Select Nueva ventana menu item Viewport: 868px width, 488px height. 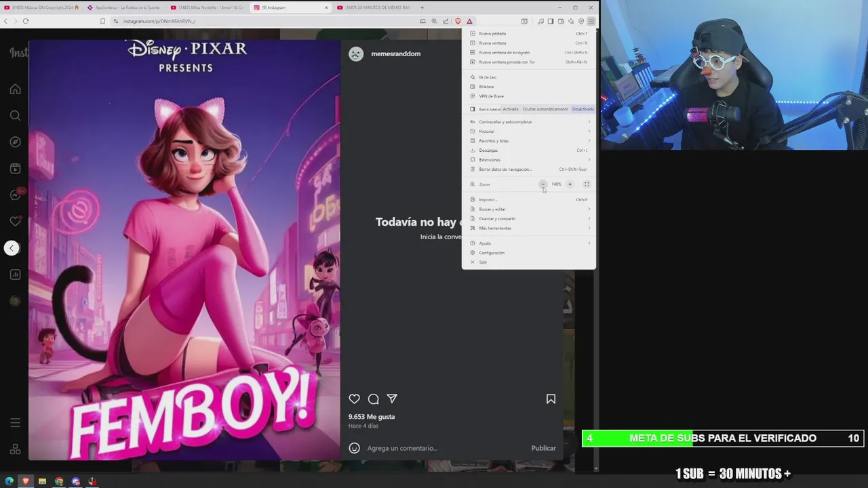529,43
